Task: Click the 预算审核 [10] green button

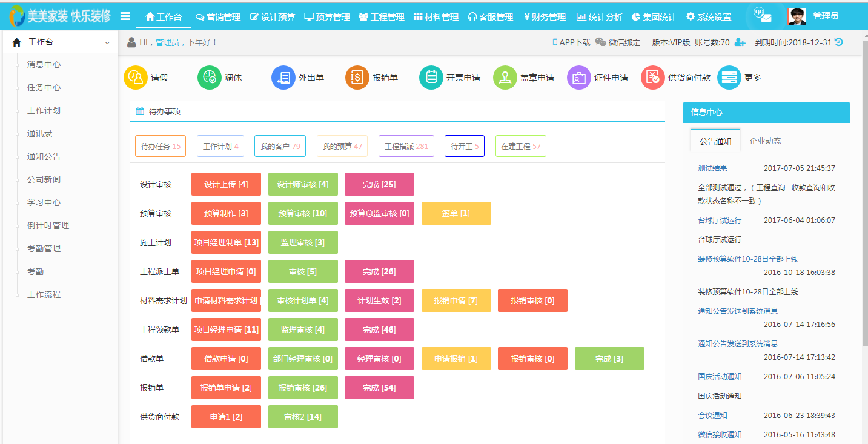Action: [303, 213]
